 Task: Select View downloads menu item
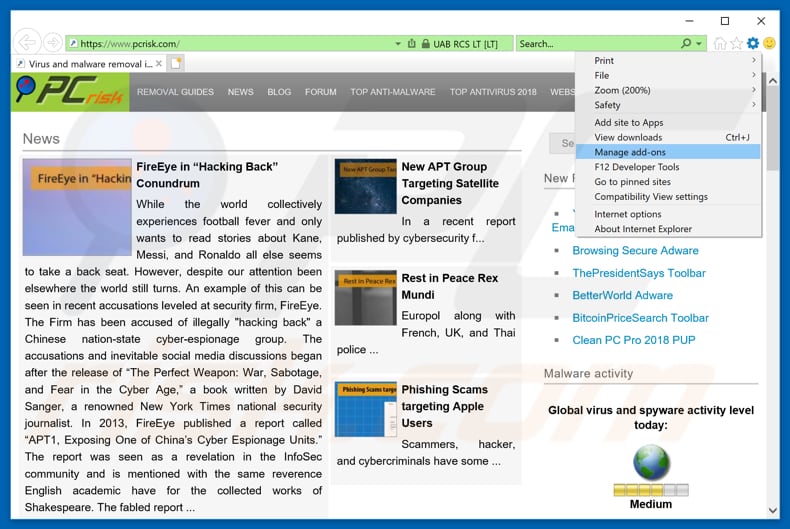point(668,137)
